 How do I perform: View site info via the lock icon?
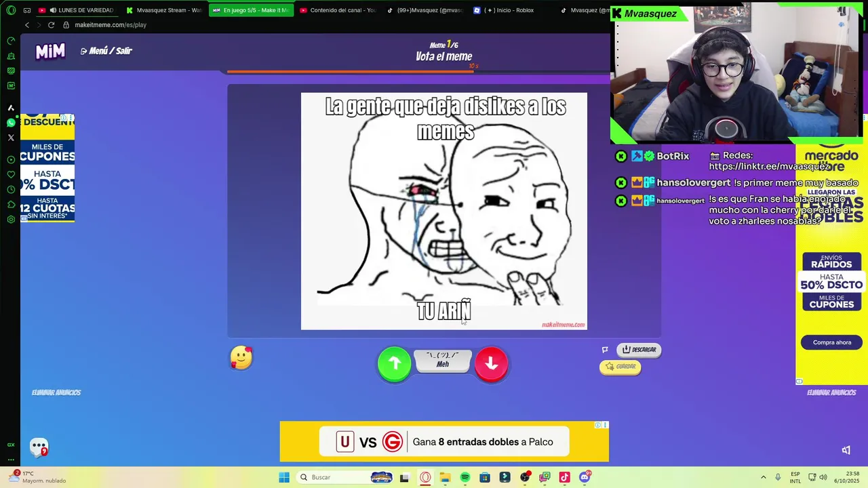(x=66, y=25)
